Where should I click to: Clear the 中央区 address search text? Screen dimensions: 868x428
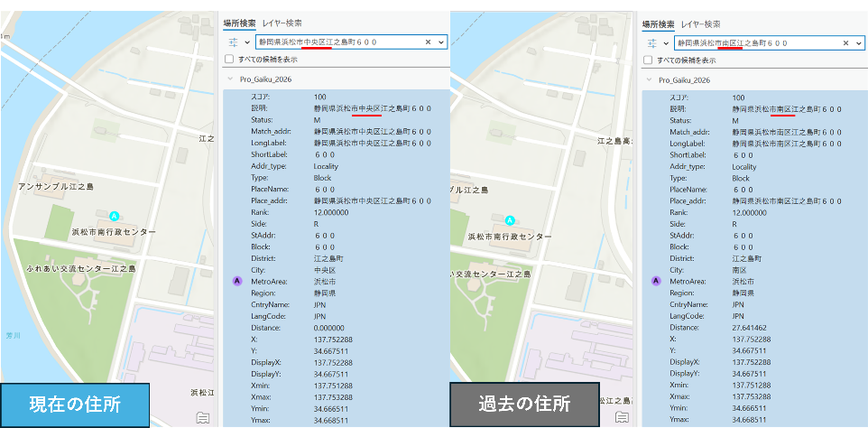click(429, 42)
